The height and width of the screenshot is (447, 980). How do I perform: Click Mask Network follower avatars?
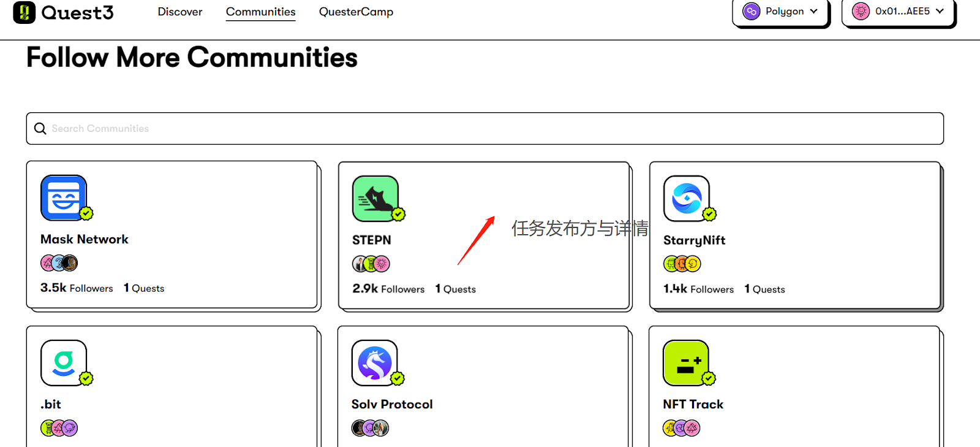[59, 263]
